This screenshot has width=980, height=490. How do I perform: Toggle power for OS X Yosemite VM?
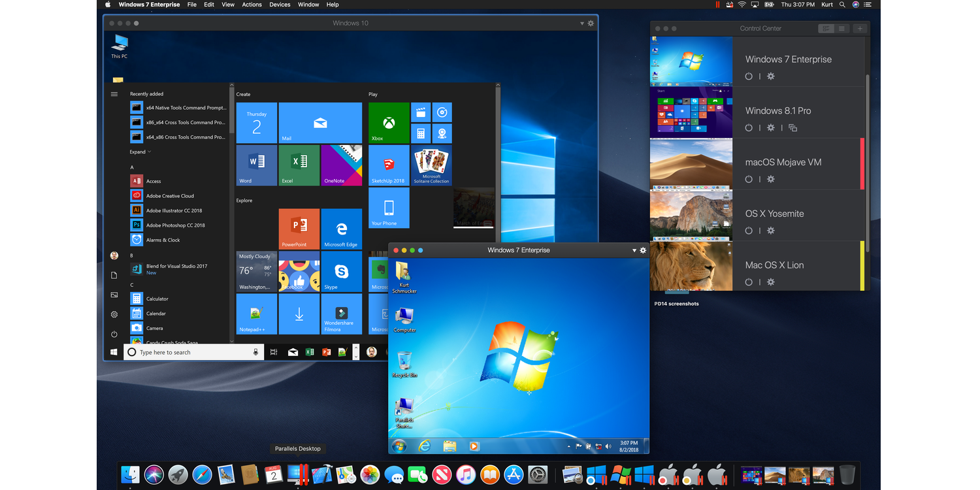pos(749,231)
